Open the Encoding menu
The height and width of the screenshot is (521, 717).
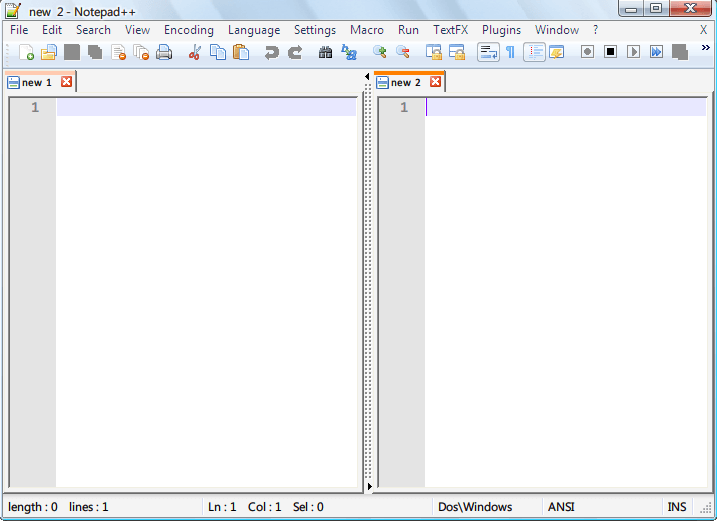point(188,30)
